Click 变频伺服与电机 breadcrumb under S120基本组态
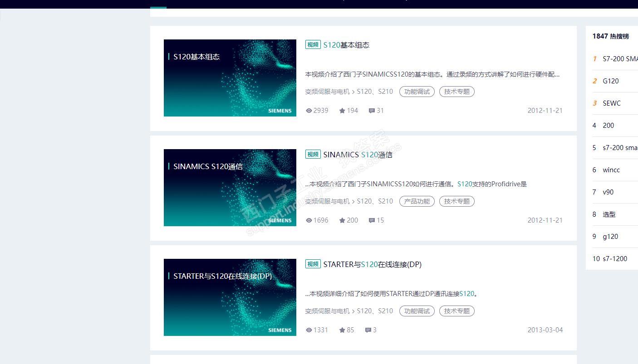Viewport: 638px width, 364px height. point(328,92)
